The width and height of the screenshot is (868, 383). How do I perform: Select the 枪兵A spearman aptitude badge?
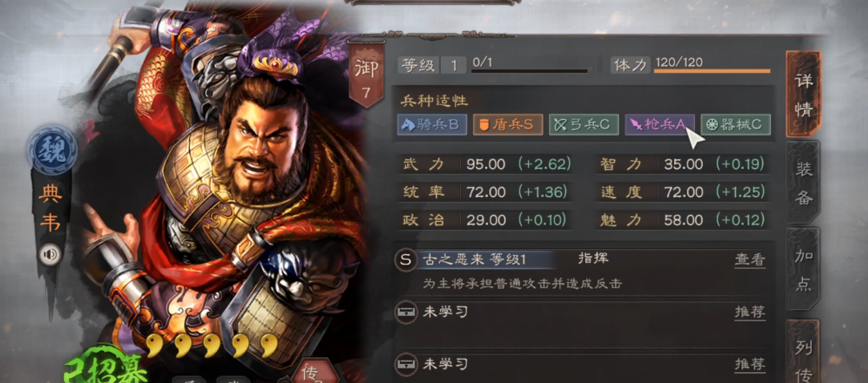pyautogui.click(x=660, y=124)
